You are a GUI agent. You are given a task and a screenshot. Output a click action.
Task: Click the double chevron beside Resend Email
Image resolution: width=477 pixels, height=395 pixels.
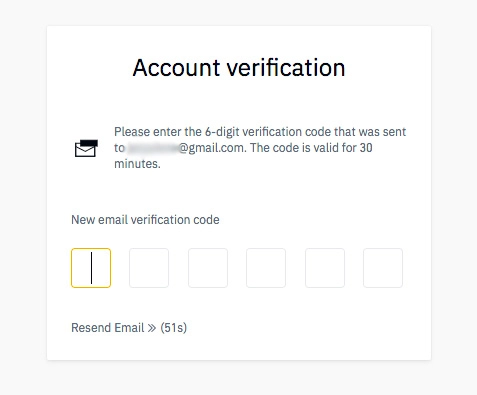tap(152, 328)
